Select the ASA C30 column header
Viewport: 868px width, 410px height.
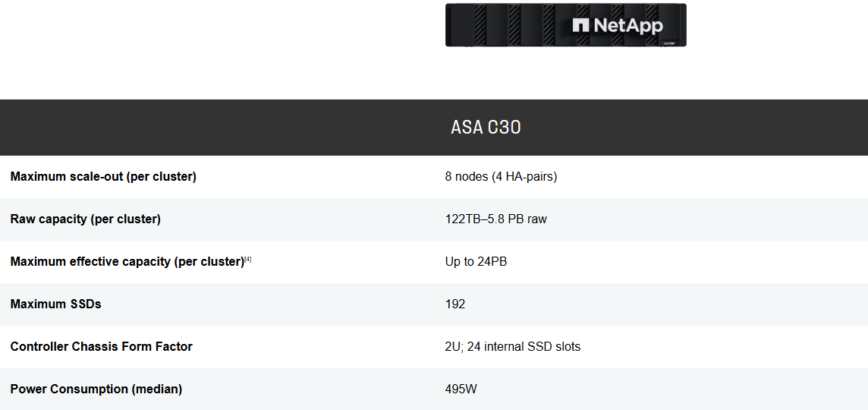pos(486,128)
